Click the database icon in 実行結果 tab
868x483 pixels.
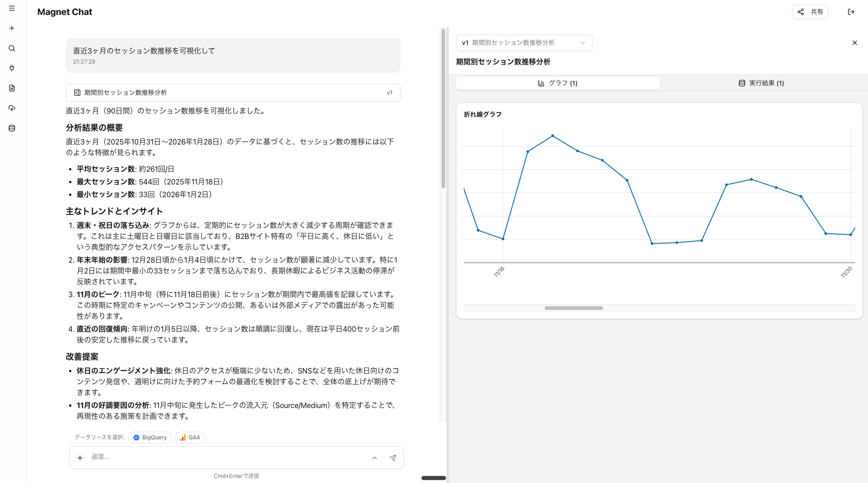click(x=742, y=83)
